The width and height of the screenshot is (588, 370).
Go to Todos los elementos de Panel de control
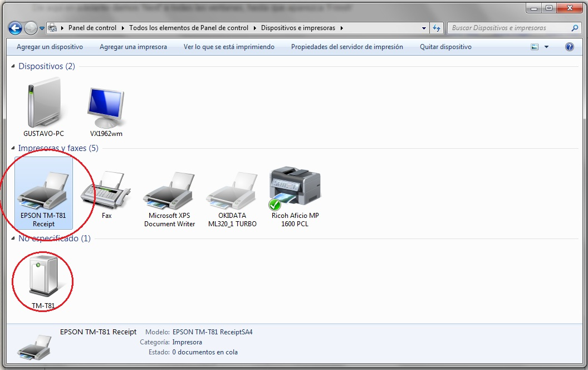click(189, 28)
